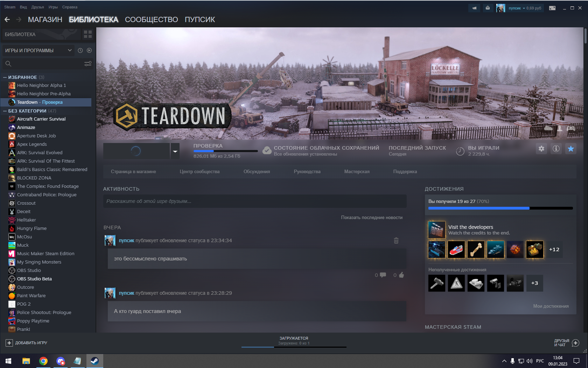Open Friends and Chat plus icon
This screenshot has width=588, height=368.
point(575,343)
